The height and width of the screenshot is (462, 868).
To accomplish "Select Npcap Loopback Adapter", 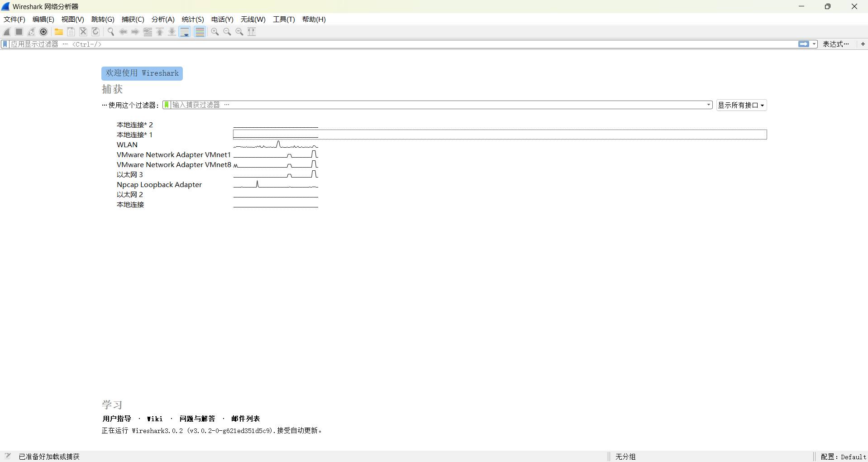I will [159, 185].
